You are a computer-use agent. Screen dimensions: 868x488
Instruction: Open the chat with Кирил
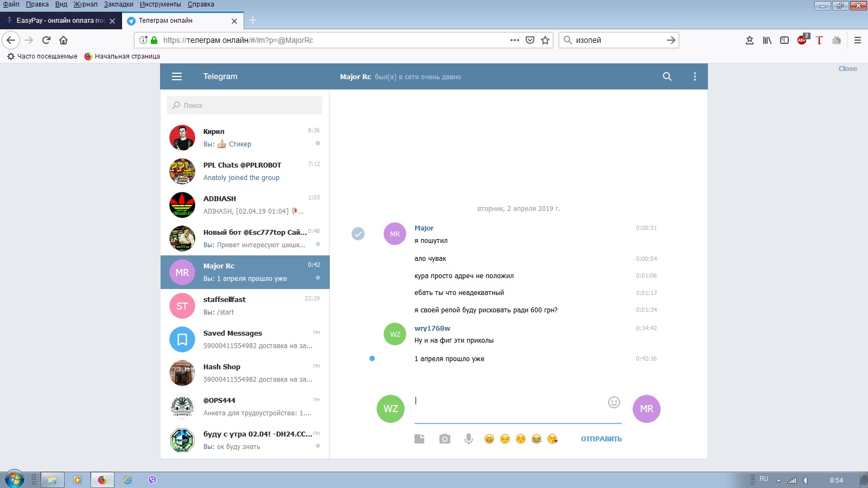click(245, 138)
